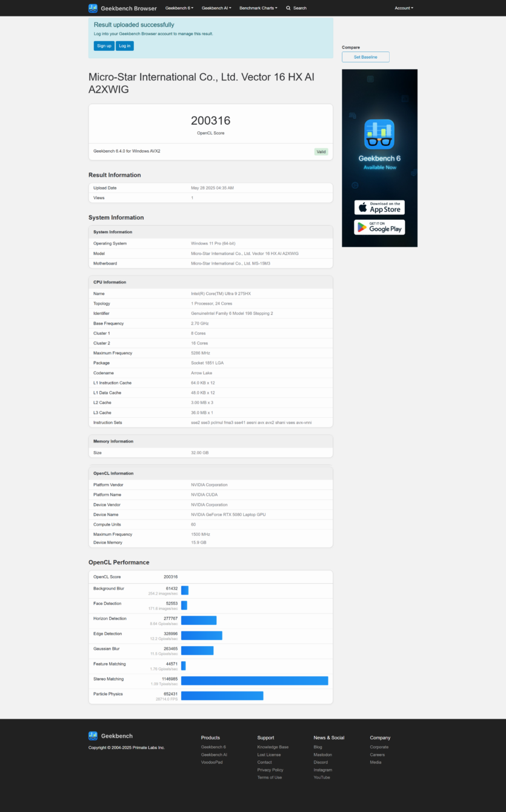The image size is (506, 812).
Task: Click the Horizon Detection score 277767
Action: pyautogui.click(x=170, y=618)
